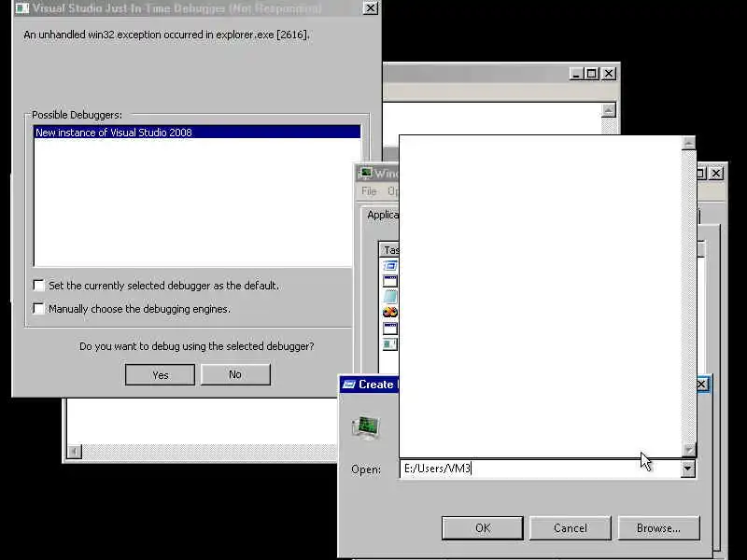Enable Set the currently selected debugger as default
The height and width of the screenshot is (560, 747).
pyautogui.click(x=39, y=286)
